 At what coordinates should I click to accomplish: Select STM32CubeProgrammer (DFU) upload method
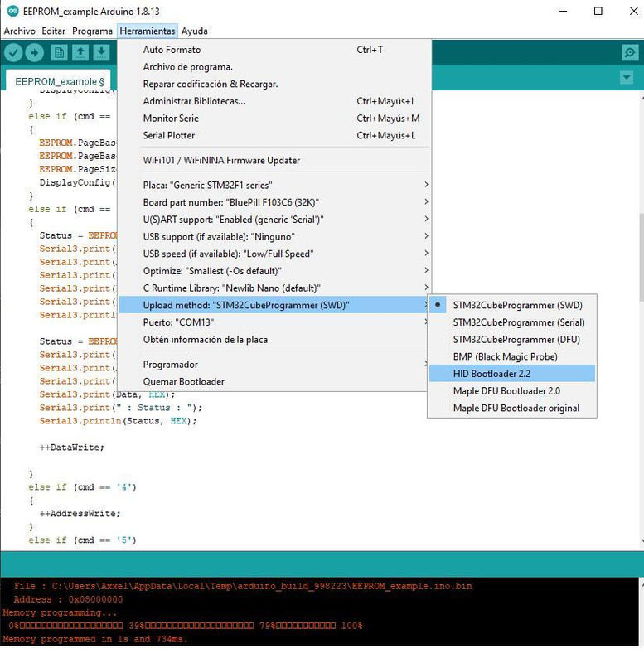tap(512, 340)
